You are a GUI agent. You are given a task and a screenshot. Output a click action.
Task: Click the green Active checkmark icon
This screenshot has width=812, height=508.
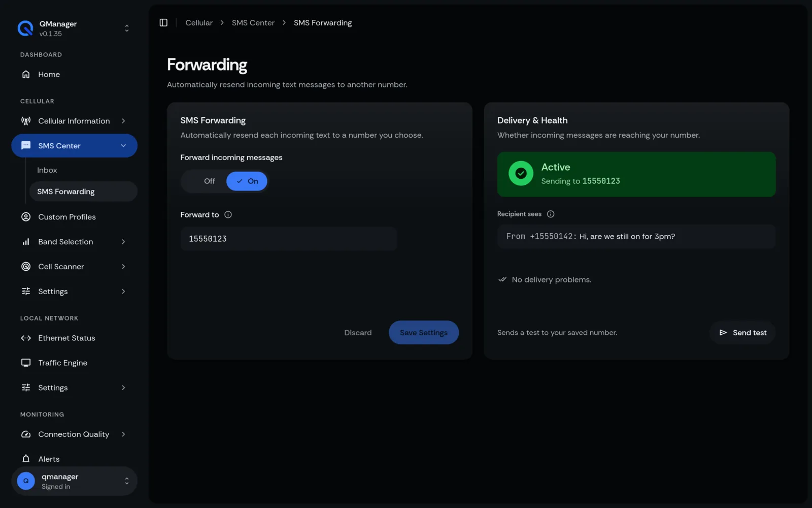(x=521, y=174)
